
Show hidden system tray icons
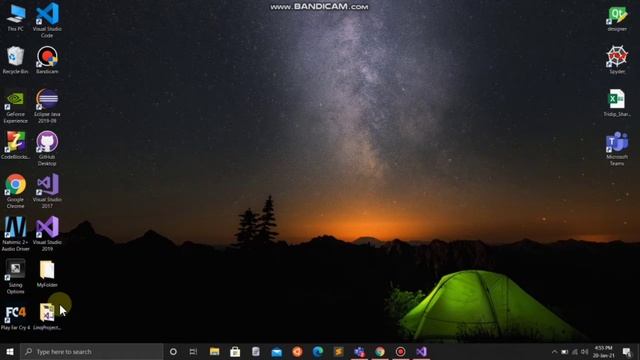(x=554, y=351)
